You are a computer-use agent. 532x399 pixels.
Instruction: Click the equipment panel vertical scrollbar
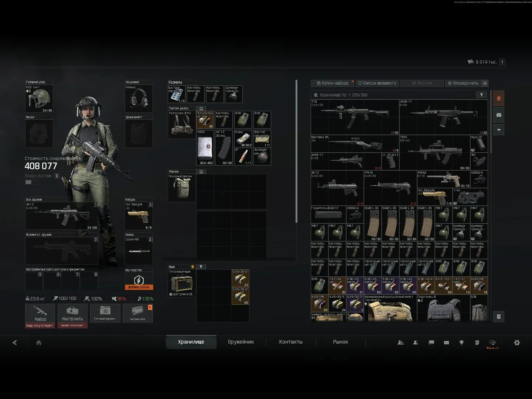point(297,151)
